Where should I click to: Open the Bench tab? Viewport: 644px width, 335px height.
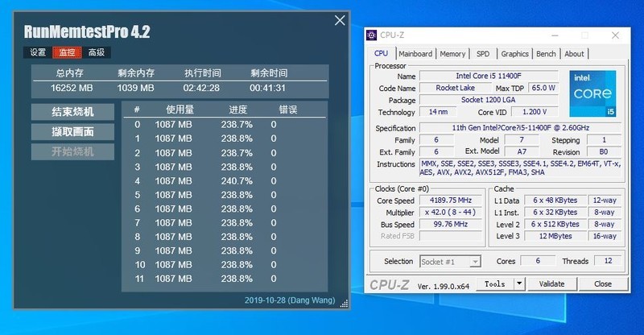click(546, 54)
